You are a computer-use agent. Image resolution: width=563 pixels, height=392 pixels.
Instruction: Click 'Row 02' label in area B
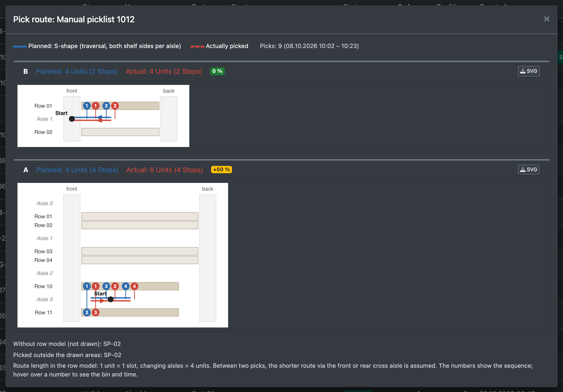pos(43,132)
